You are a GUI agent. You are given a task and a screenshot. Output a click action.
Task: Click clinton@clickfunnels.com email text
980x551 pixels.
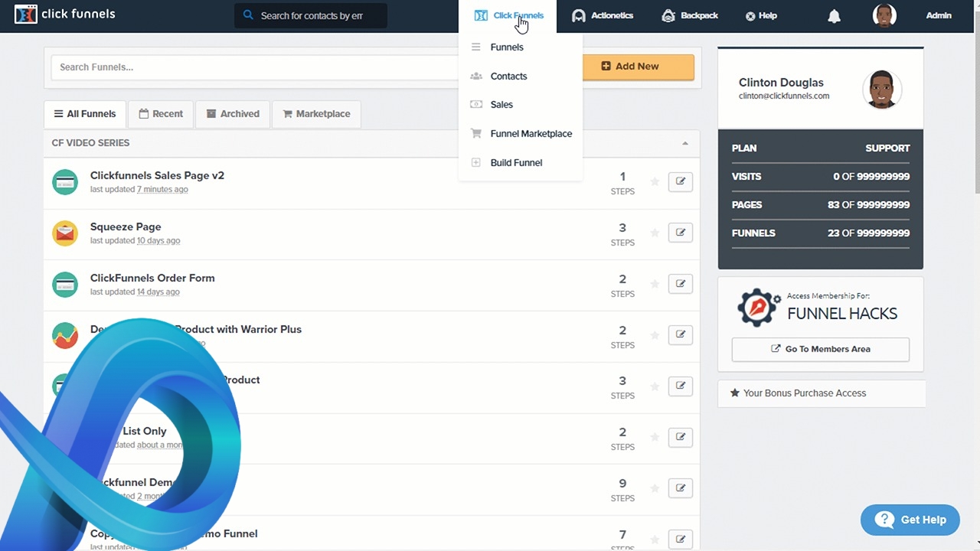pyautogui.click(x=784, y=96)
